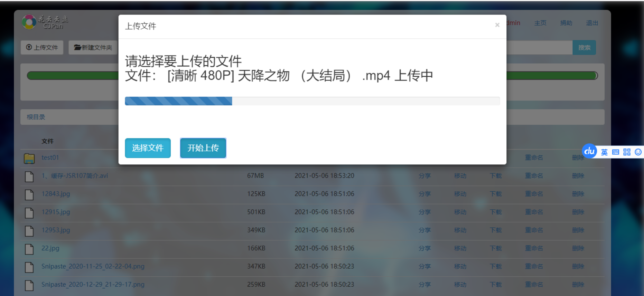Click the 文件 column header

[47, 141]
